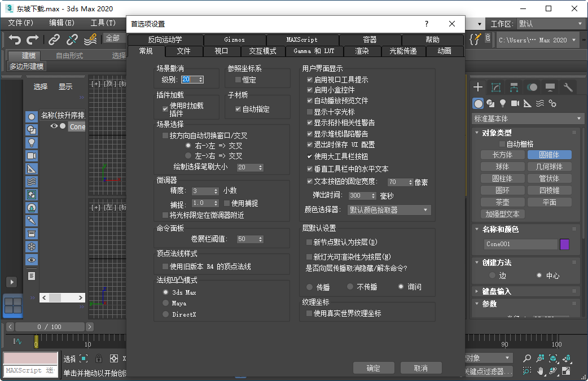
Task: Open the 文件 menu
Action: tap(20, 23)
